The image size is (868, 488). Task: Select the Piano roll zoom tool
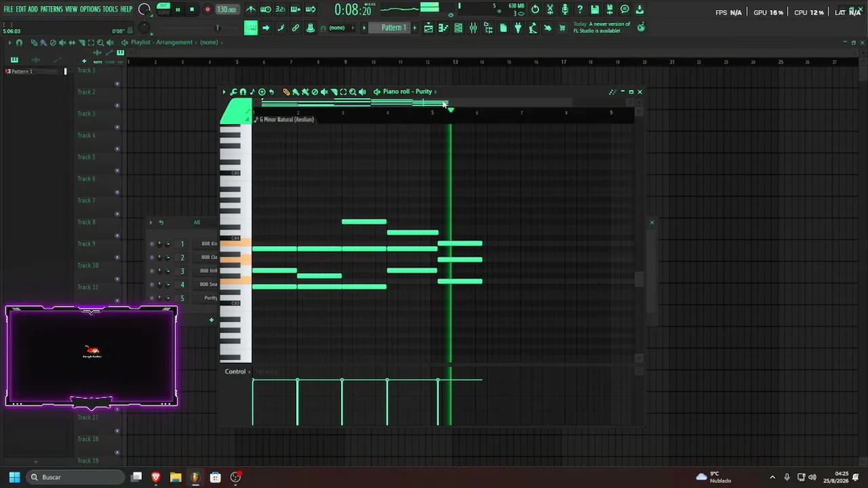(x=353, y=91)
